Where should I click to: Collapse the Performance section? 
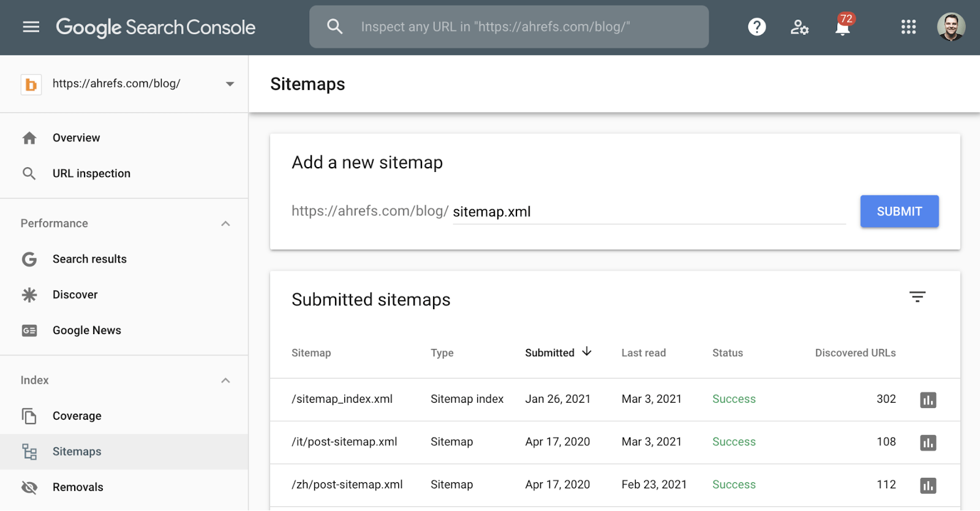click(x=225, y=224)
